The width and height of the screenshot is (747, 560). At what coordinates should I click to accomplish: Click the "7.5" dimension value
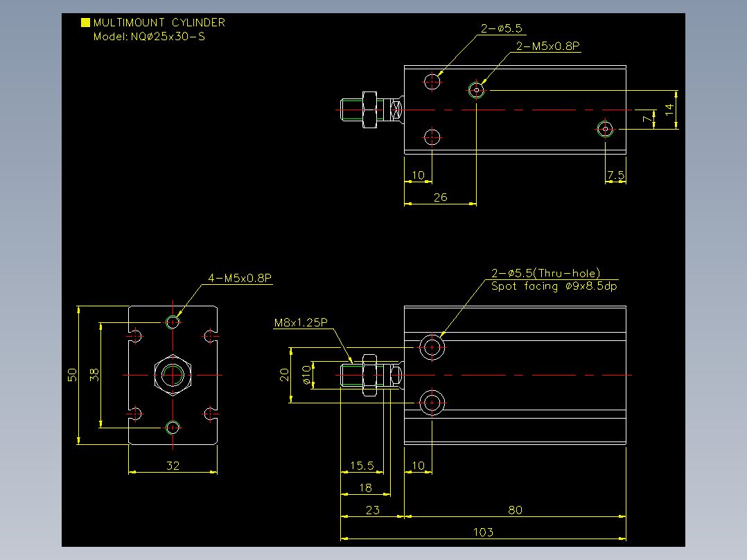[615, 175]
